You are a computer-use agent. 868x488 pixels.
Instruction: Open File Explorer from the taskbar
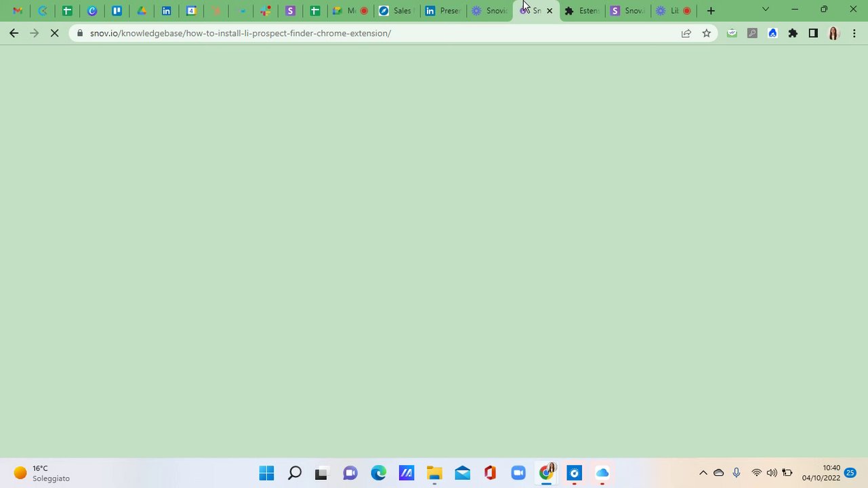coord(434,473)
